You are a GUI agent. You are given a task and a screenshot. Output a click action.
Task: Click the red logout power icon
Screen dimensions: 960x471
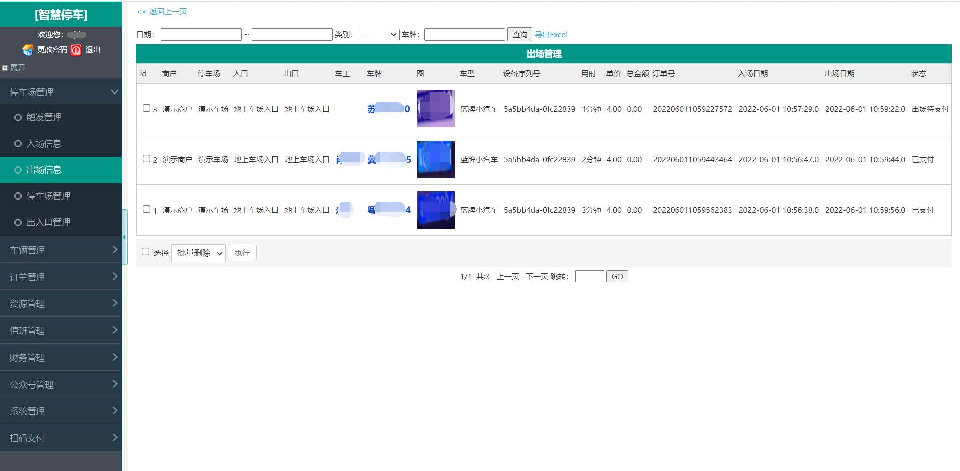pyautogui.click(x=76, y=50)
